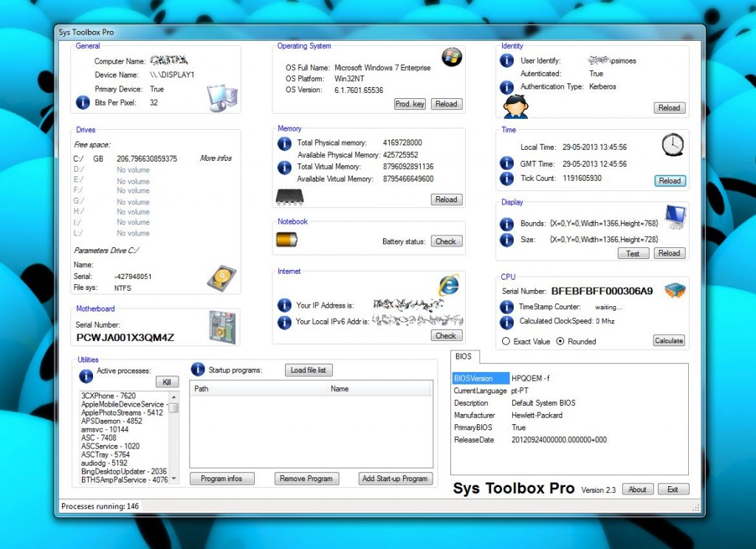756x549 pixels.
Task: Open the BIOS tab
Action: pyautogui.click(x=464, y=356)
